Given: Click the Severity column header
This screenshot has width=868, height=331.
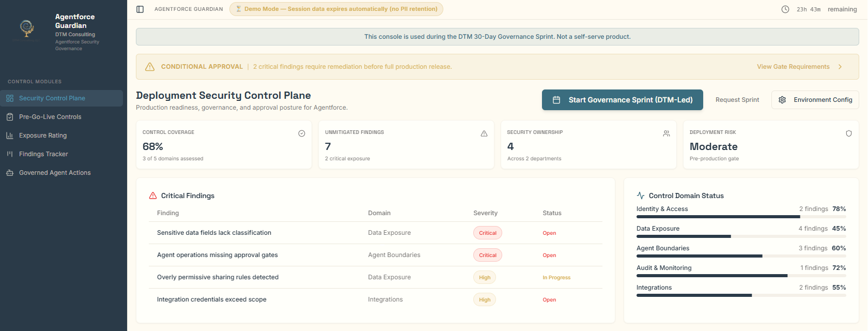Looking at the screenshot, I should (485, 213).
